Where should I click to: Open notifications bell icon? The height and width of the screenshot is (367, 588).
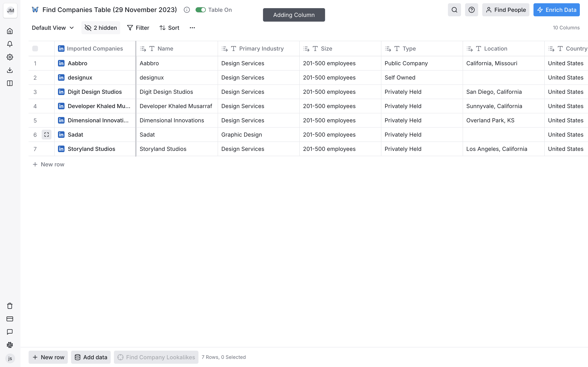point(10,44)
